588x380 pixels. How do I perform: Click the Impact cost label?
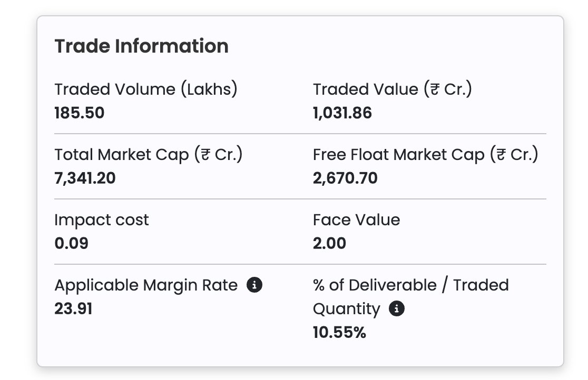tap(102, 220)
